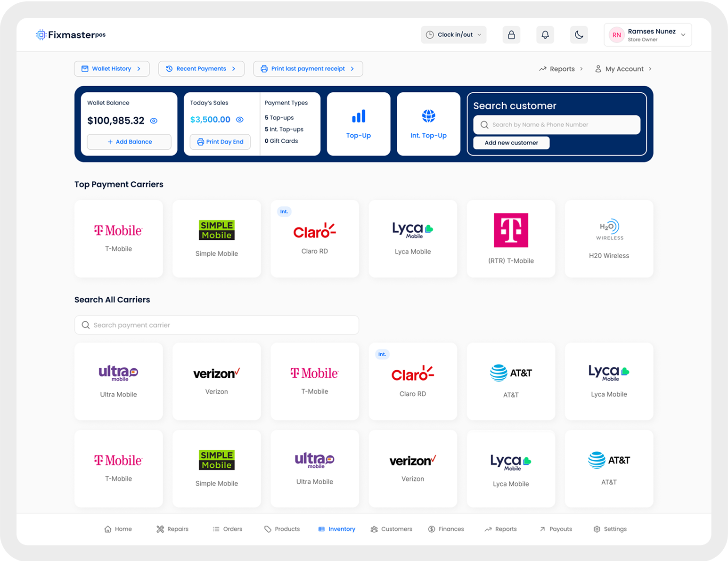Click the Int. Top-Up globe icon

(x=428, y=116)
